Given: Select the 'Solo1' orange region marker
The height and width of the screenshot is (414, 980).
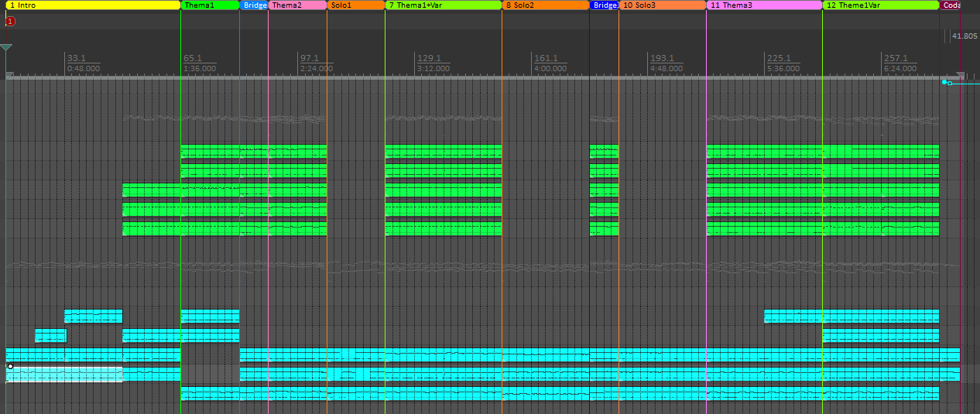Looking at the screenshot, I should click(355, 5).
